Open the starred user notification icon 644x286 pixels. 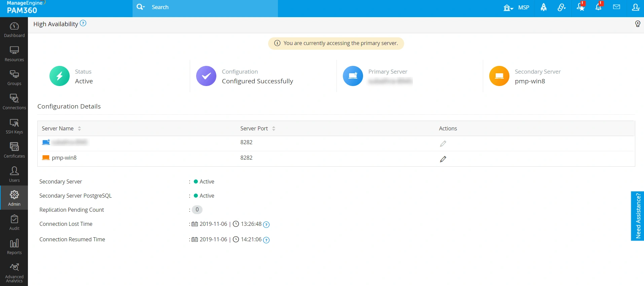click(581, 7)
